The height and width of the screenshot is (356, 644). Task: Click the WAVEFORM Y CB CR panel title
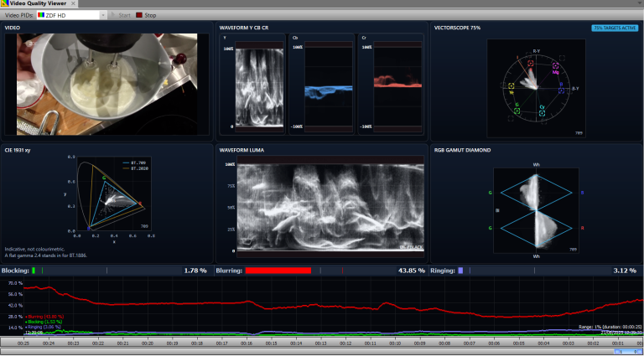(244, 28)
